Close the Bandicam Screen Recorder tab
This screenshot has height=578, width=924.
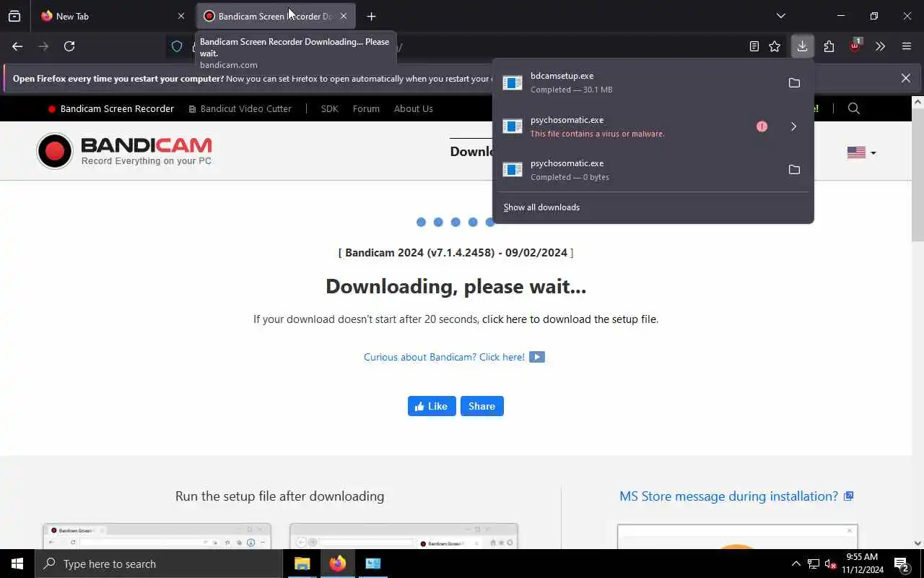(x=344, y=16)
